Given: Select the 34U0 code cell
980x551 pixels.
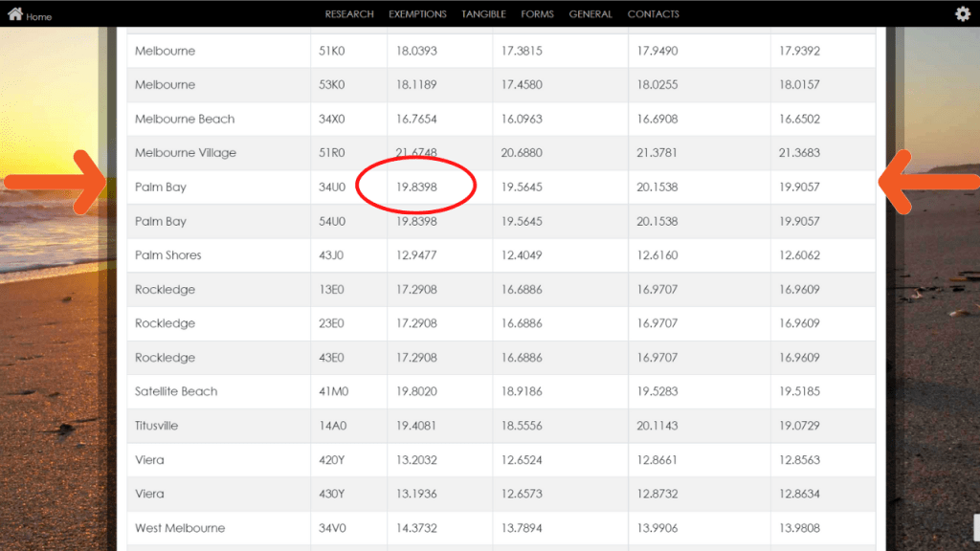Looking at the screenshot, I should (x=332, y=187).
